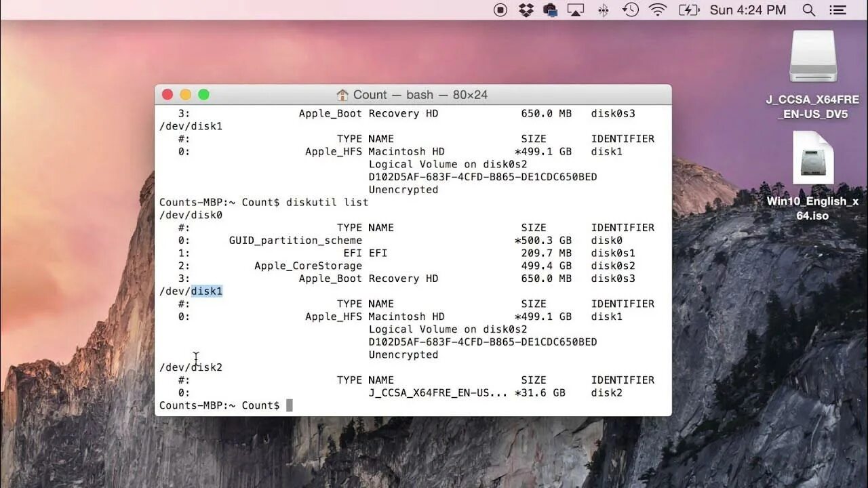
Task: Click the home folder icon in Terminal title
Action: coord(342,95)
